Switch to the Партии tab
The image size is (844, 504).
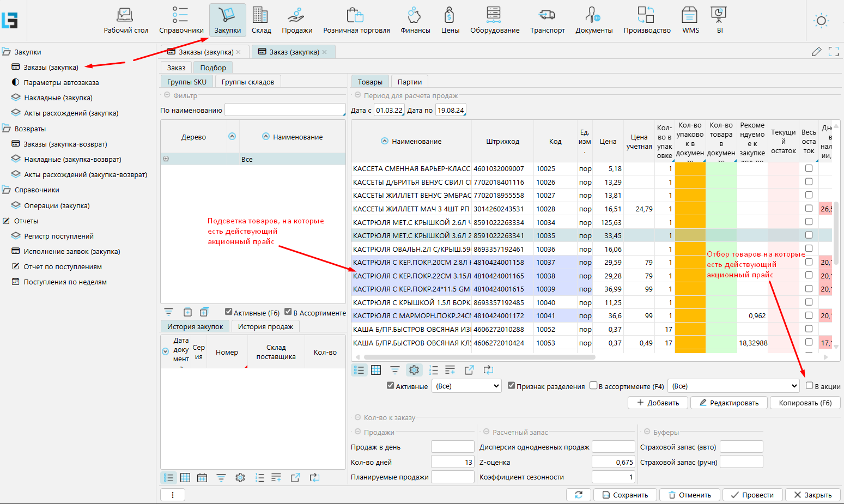pyautogui.click(x=409, y=82)
